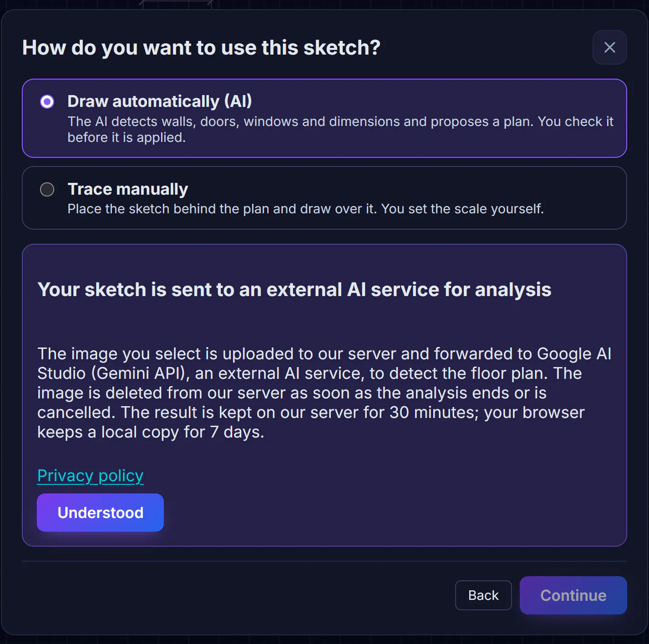Select the Draw automatically (AI) radio button
Viewport: 649px width, 644px height.
[x=47, y=101]
